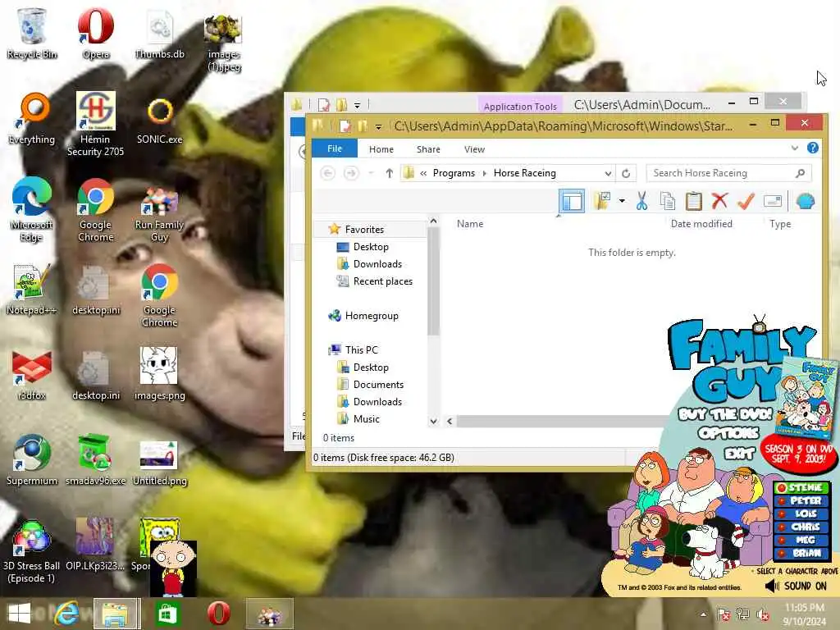This screenshot has height=630, width=840.
Task: Select BRIAN character button
Action: point(801,553)
